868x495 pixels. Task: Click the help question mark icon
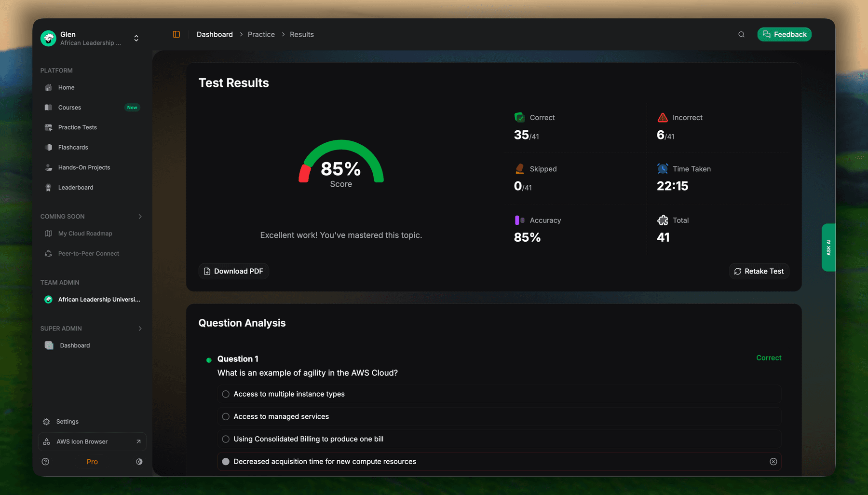pos(45,462)
